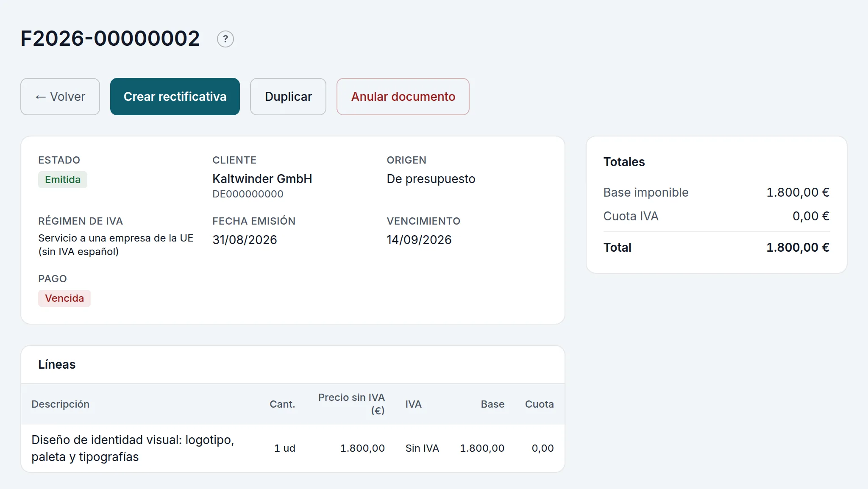
Task: Select issue date 31/08/2026
Action: click(x=245, y=240)
